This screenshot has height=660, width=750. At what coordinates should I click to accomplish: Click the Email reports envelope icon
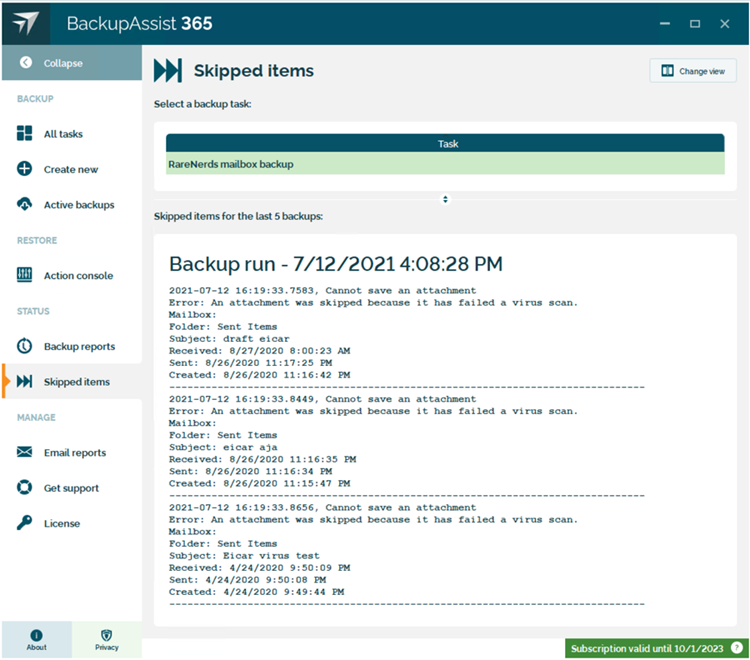click(24, 452)
